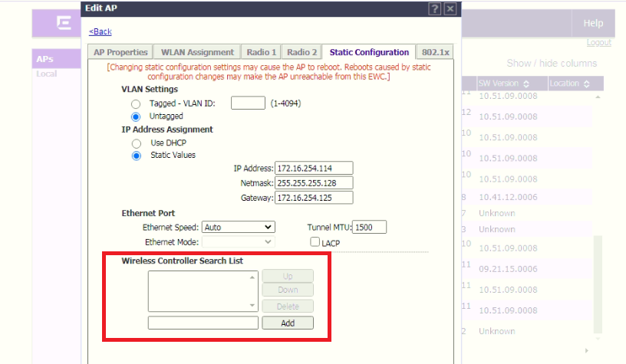The image size is (626, 364).
Task: Choose the Use DHCP option
Action: (x=136, y=143)
